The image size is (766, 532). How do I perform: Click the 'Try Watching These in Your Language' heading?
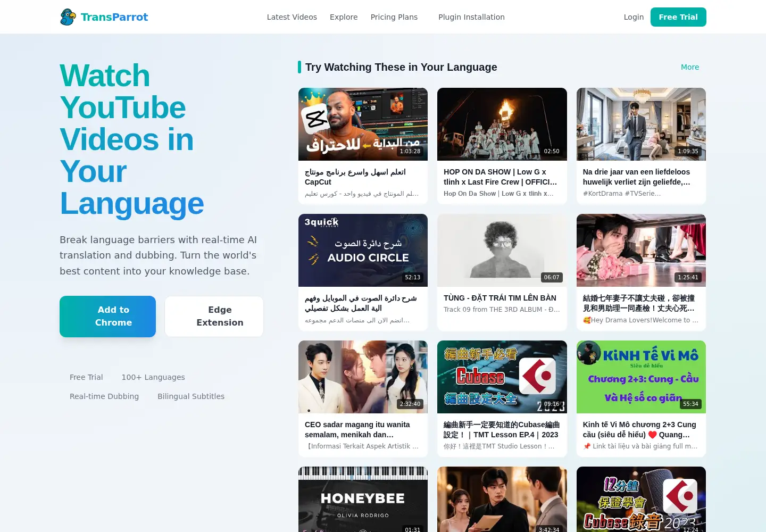[x=401, y=67]
